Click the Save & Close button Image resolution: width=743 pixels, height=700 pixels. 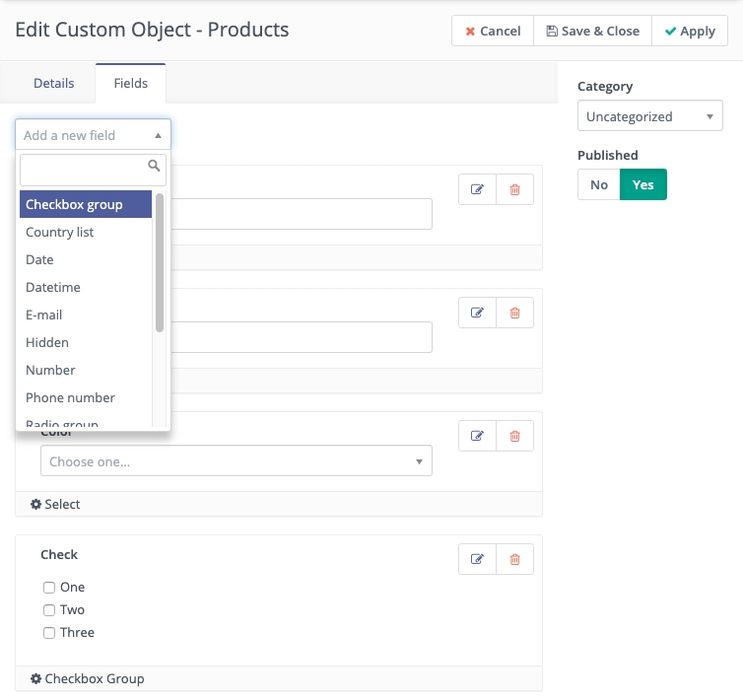(x=592, y=31)
